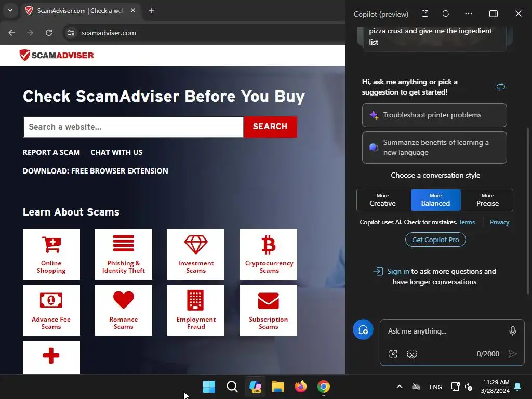Open the Romance Scams heart tile
532x399 pixels.
pos(124,310)
